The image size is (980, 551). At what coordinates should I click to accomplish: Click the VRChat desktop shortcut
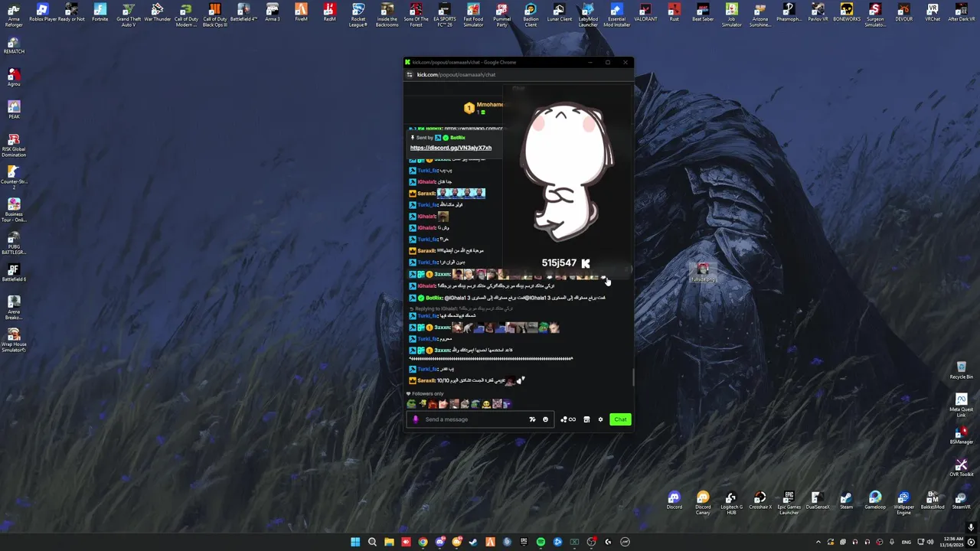933,12
